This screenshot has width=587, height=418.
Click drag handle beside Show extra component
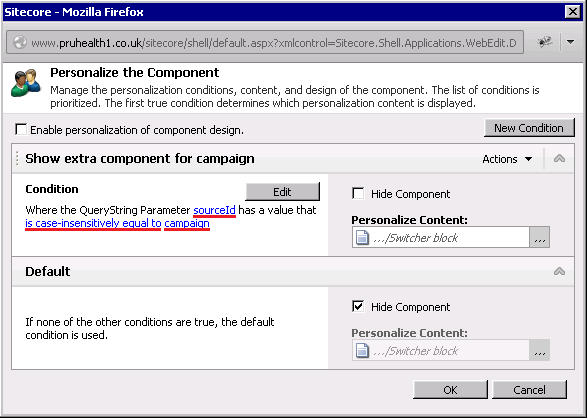tap(17, 158)
